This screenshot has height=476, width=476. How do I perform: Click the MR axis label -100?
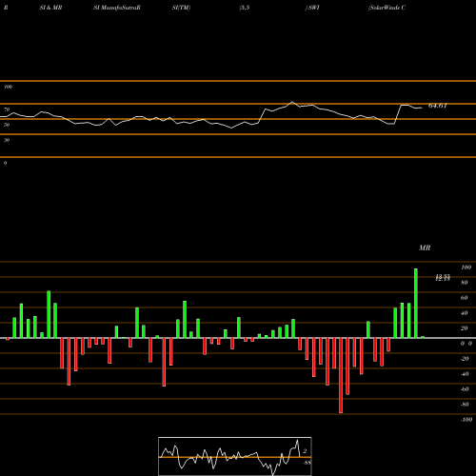(466, 420)
